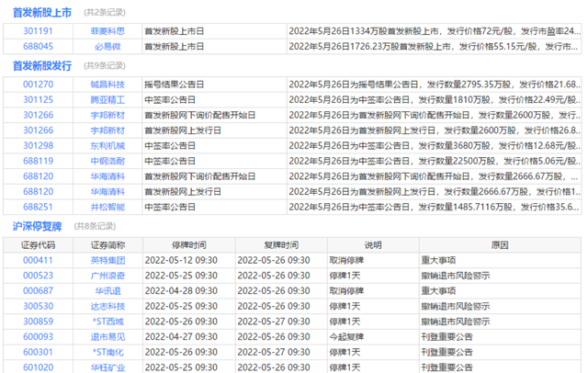Select the 共9条记录 record count

[105, 66]
